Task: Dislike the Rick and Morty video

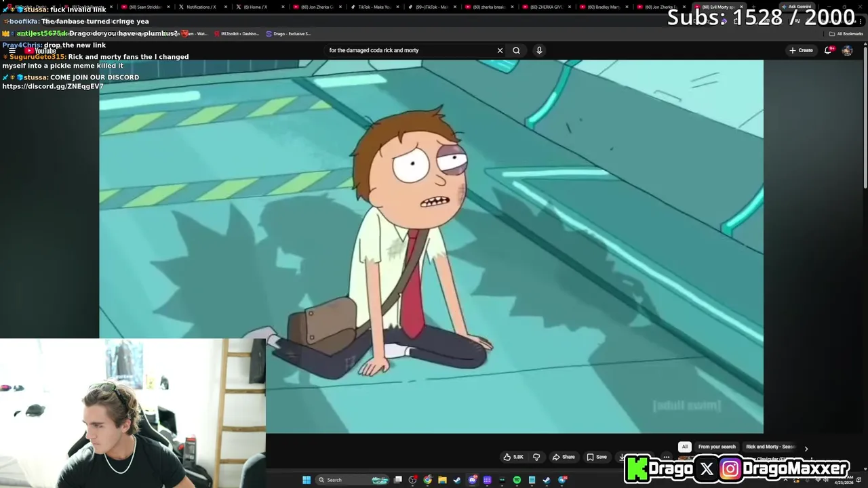Action: click(x=536, y=457)
